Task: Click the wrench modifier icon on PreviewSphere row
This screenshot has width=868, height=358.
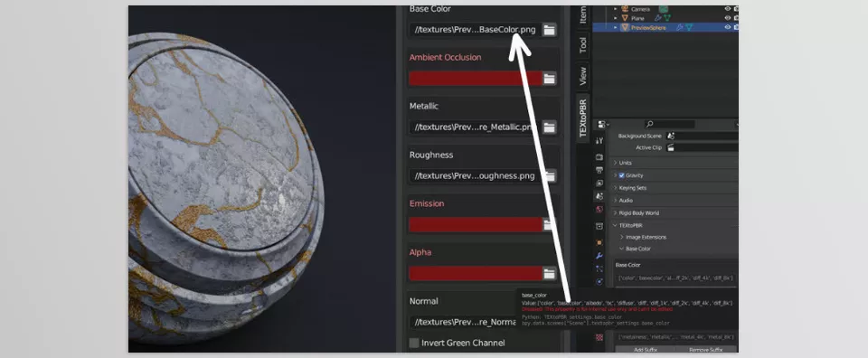Action: pyautogui.click(x=679, y=27)
